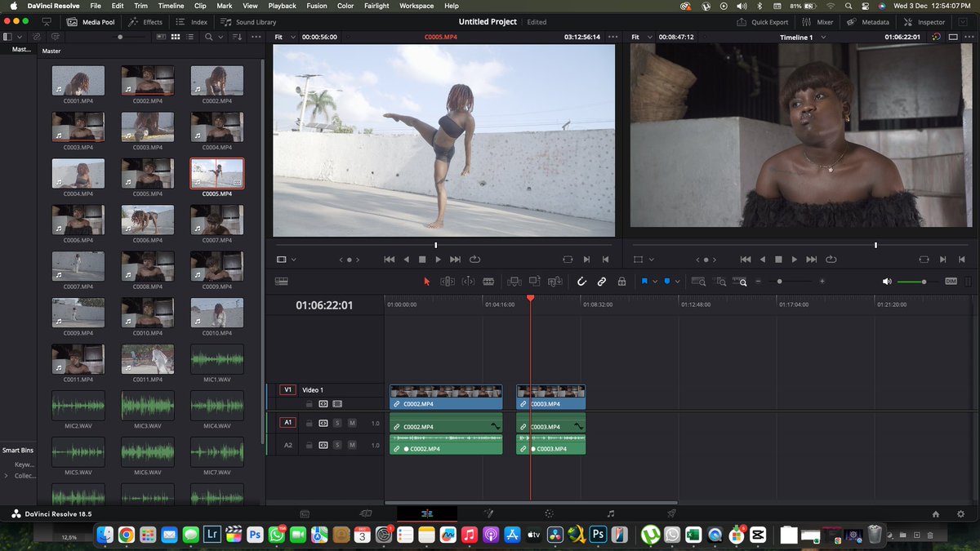Click the Quick Export button
The image size is (980, 551).
(764, 22)
